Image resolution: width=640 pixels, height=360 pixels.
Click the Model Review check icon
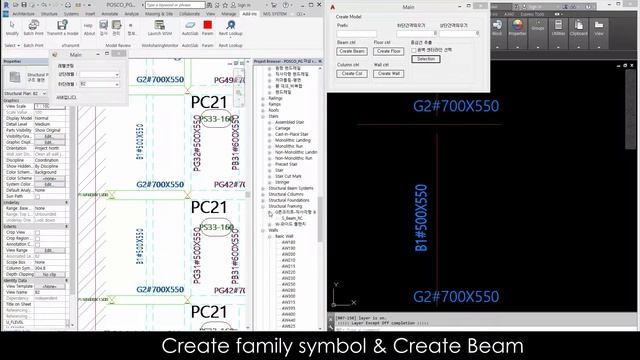coord(104,25)
